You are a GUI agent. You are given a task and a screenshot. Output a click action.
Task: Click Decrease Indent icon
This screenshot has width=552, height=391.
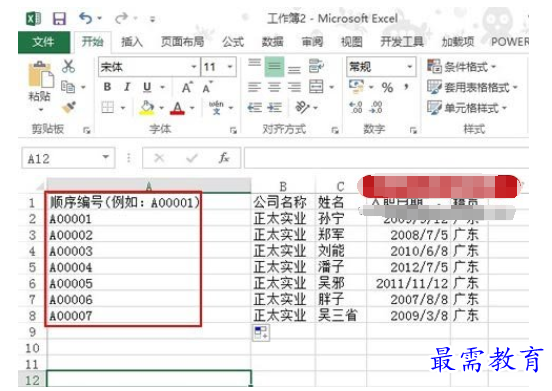click(x=254, y=107)
